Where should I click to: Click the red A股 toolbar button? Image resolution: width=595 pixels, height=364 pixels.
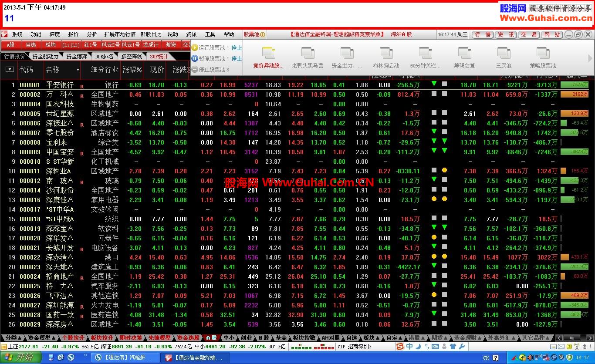point(10,45)
